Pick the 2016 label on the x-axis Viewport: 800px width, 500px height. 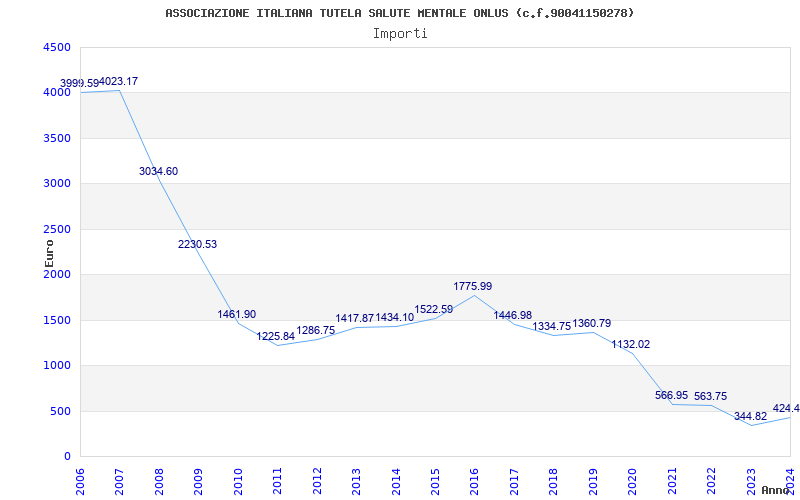point(474,481)
